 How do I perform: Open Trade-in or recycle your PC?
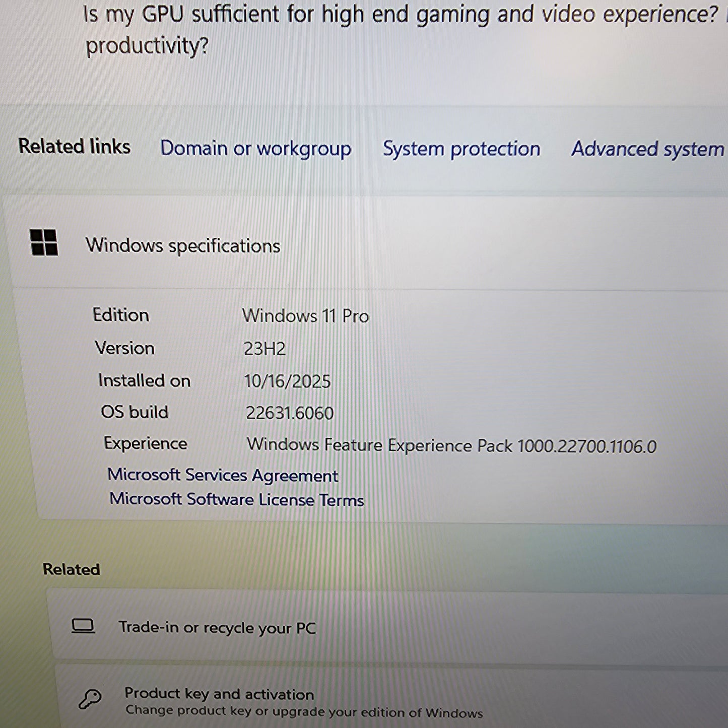pos(217,628)
